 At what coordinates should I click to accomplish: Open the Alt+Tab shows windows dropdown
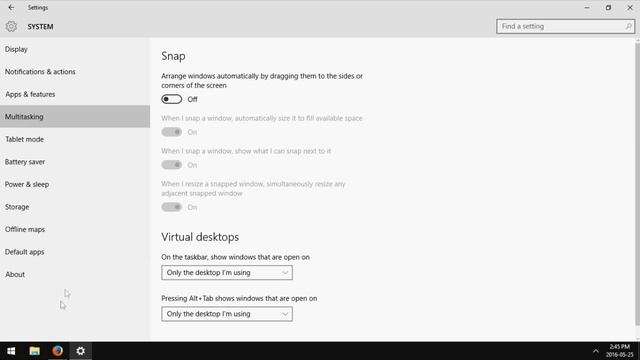coord(227,314)
